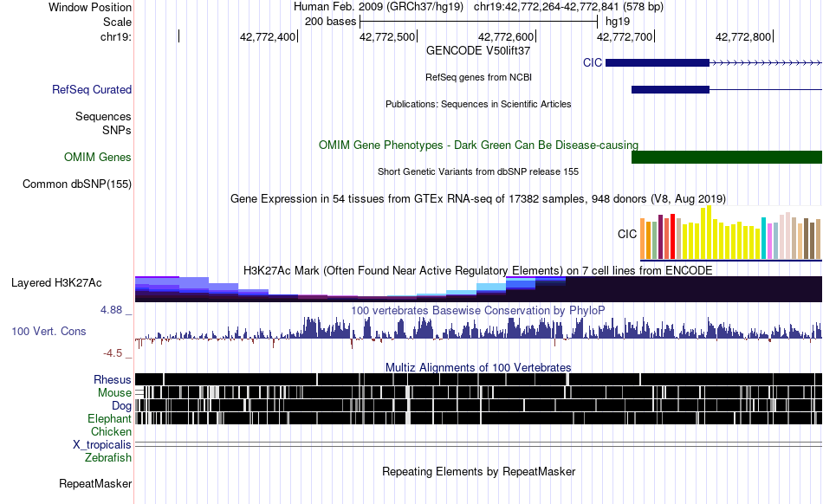Click the SNPs track label
Image resolution: width=823 pixels, height=504 pixels.
(117, 130)
